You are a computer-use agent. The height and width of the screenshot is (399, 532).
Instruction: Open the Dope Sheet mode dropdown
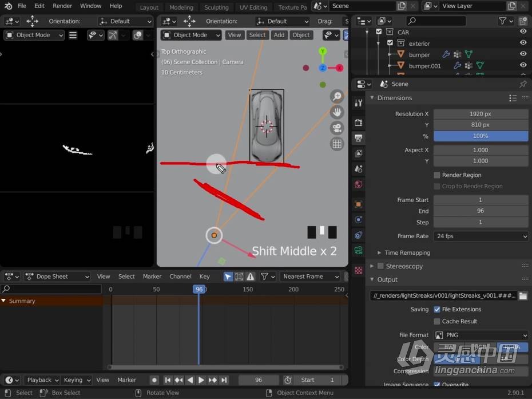[x=57, y=276]
